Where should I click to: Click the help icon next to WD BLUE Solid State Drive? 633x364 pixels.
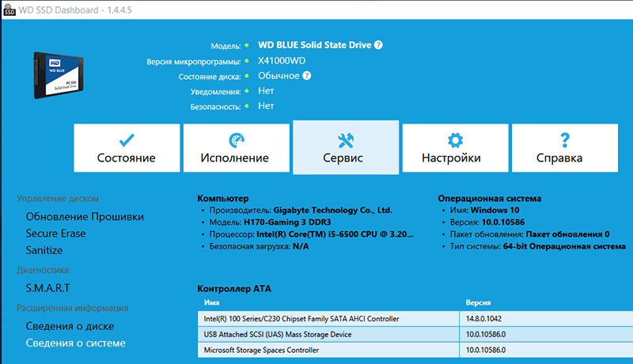(378, 45)
